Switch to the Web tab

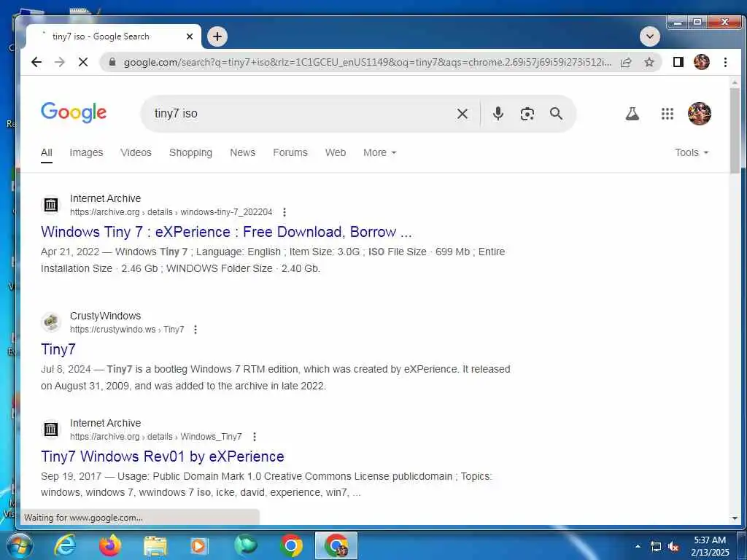coord(336,153)
